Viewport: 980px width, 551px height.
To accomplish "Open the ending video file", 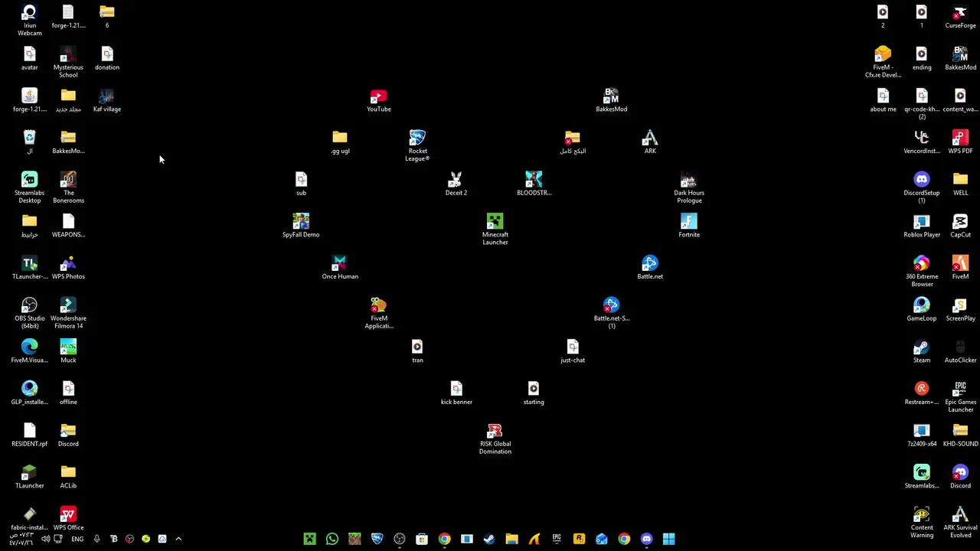I will pyautogui.click(x=922, y=58).
